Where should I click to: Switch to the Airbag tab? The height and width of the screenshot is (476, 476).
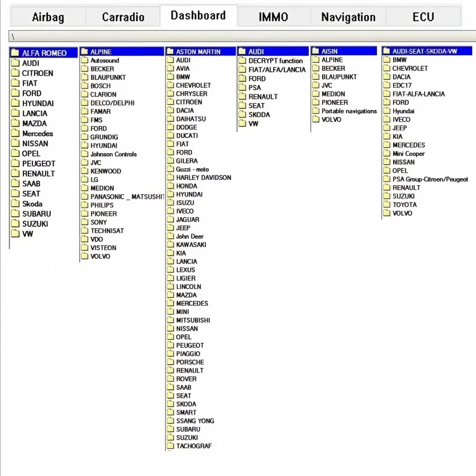pyautogui.click(x=48, y=17)
